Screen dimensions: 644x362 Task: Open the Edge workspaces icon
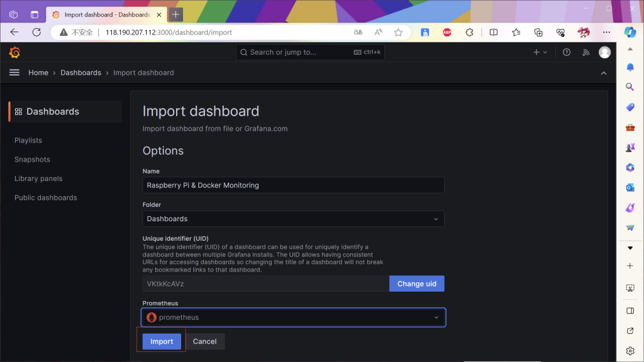pyautogui.click(x=13, y=15)
